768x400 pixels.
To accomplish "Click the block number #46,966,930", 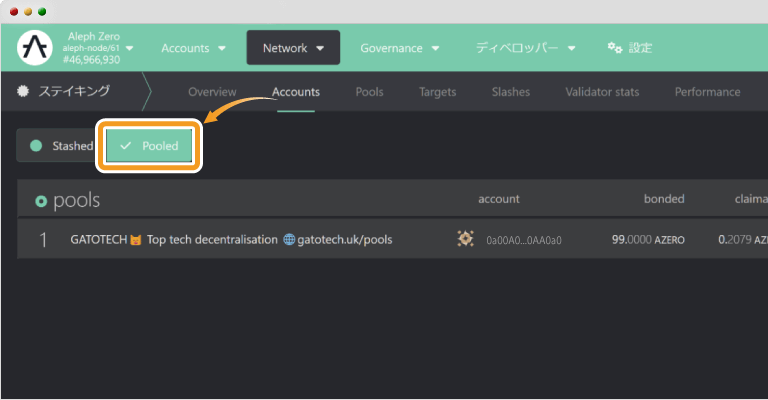I will 91,60.
